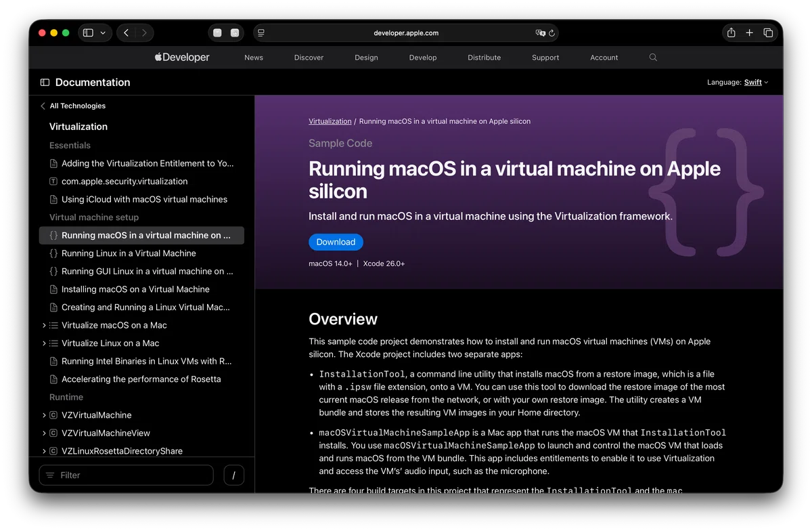
Task: Click the Documentation title link
Action: click(93, 83)
